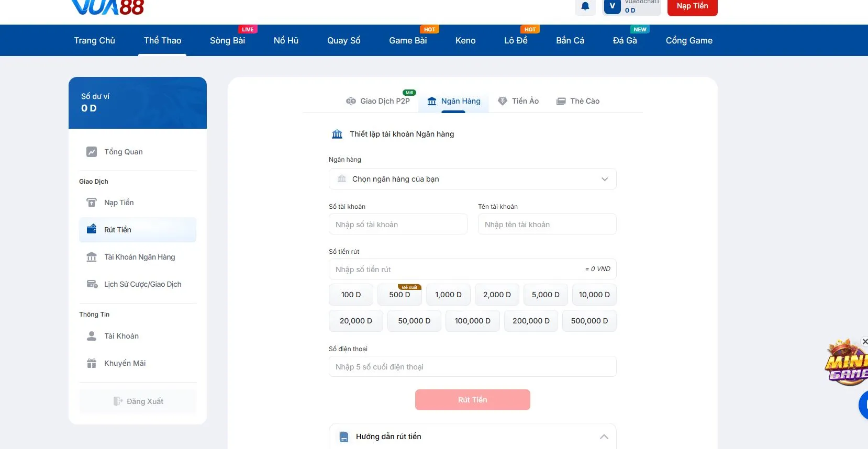Select the suggested 500 D amount
This screenshot has height=449, width=868.
coord(399,295)
